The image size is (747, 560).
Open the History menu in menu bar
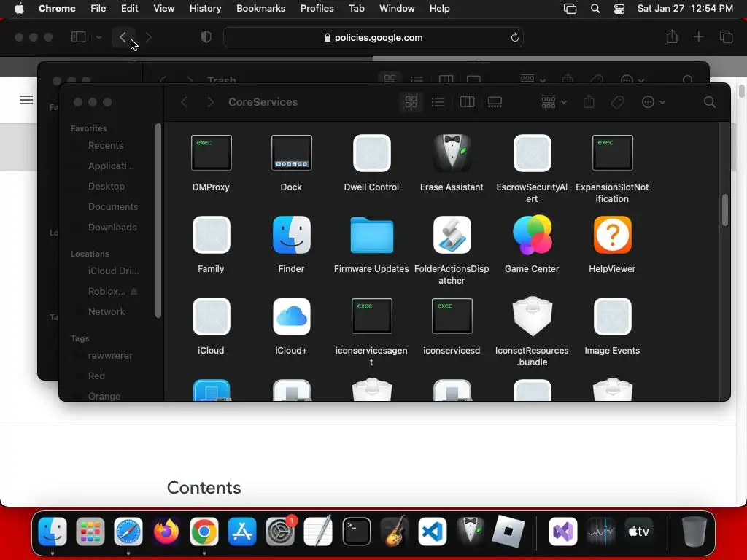coord(205,9)
